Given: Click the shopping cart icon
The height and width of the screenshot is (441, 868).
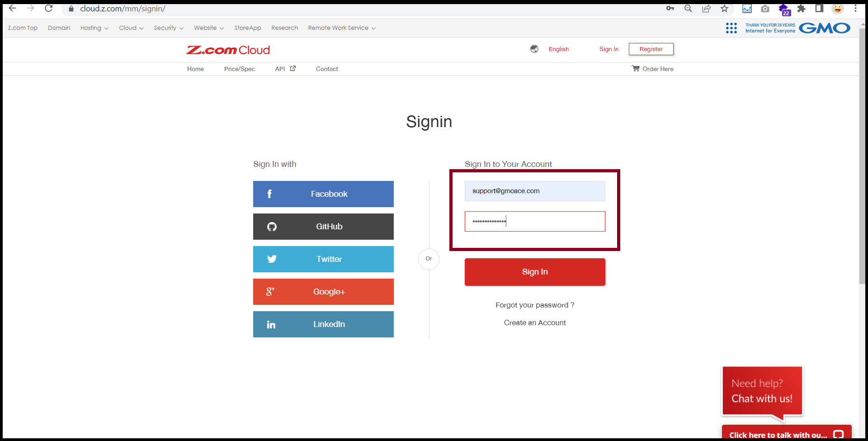Looking at the screenshot, I should (636, 68).
